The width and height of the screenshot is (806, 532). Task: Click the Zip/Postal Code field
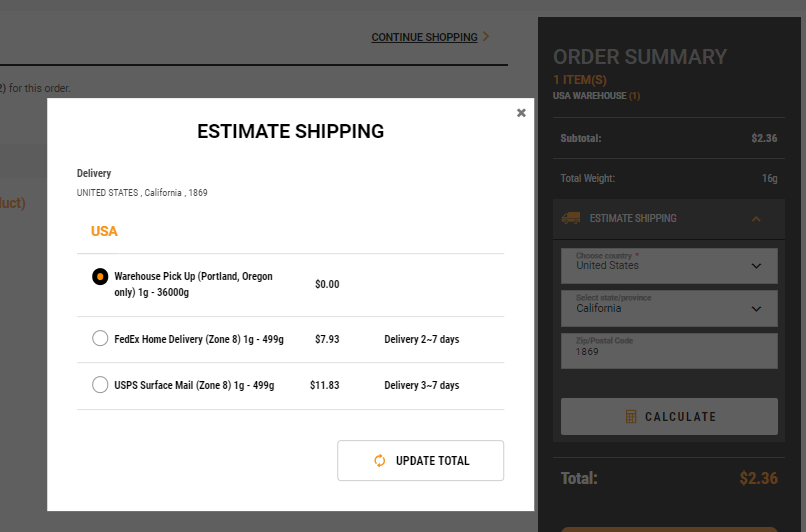[x=669, y=351]
